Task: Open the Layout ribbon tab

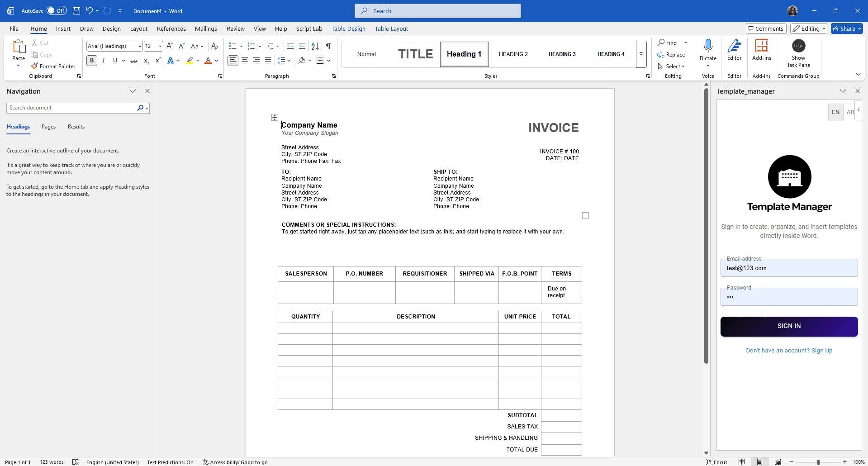Action: tap(139, 29)
